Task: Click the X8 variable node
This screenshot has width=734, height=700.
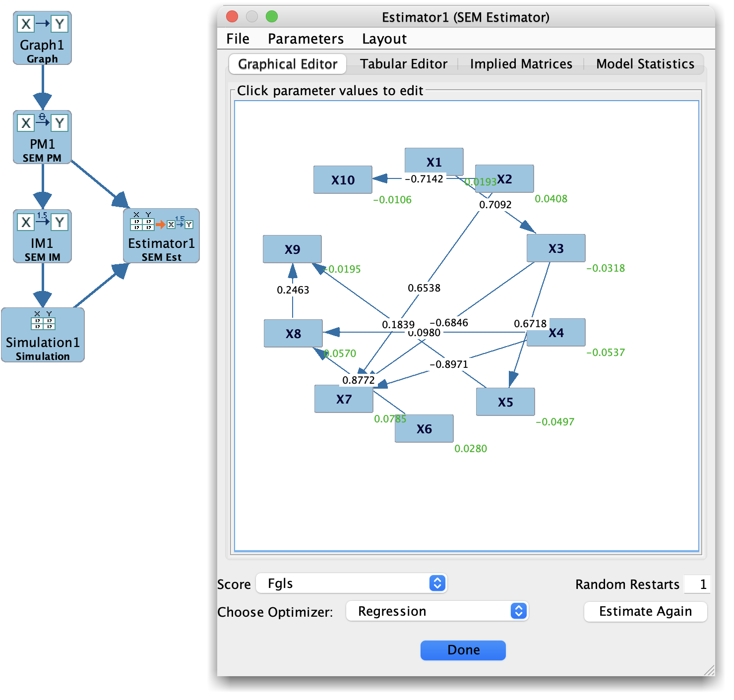Action: [293, 333]
